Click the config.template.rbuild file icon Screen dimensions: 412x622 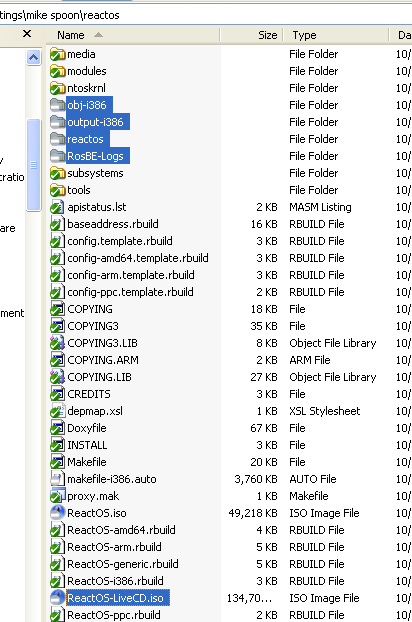[57, 241]
